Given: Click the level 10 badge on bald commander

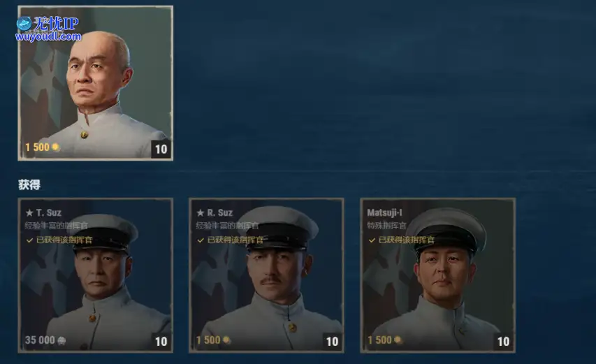Looking at the screenshot, I should 161,150.
